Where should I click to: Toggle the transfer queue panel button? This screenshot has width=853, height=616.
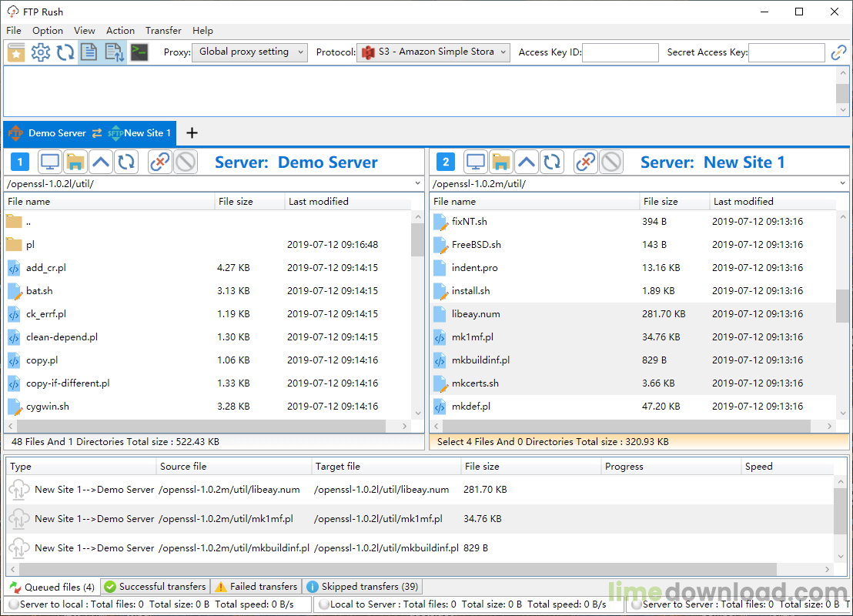tap(114, 52)
